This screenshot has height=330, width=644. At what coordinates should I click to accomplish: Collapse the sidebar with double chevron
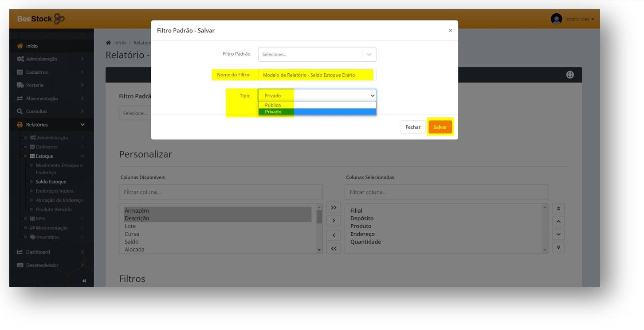84,281
